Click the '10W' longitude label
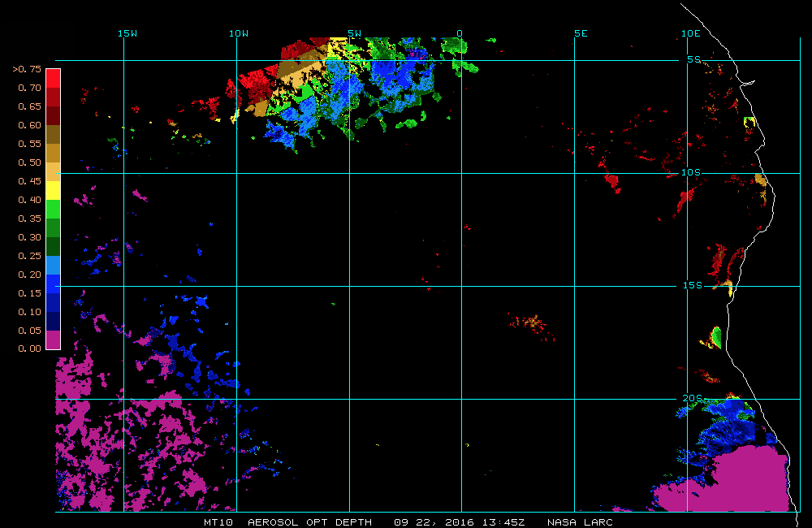 point(239,33)
